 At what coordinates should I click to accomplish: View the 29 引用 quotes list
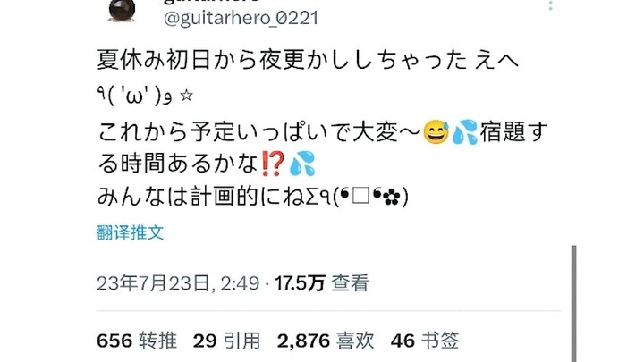pyautogui.click(x=226, y=341)
